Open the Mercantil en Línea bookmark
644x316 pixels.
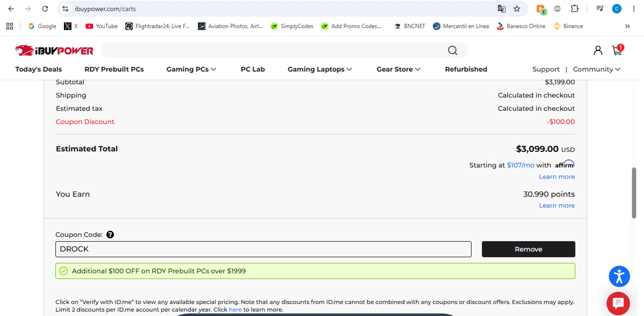[461, 26]
